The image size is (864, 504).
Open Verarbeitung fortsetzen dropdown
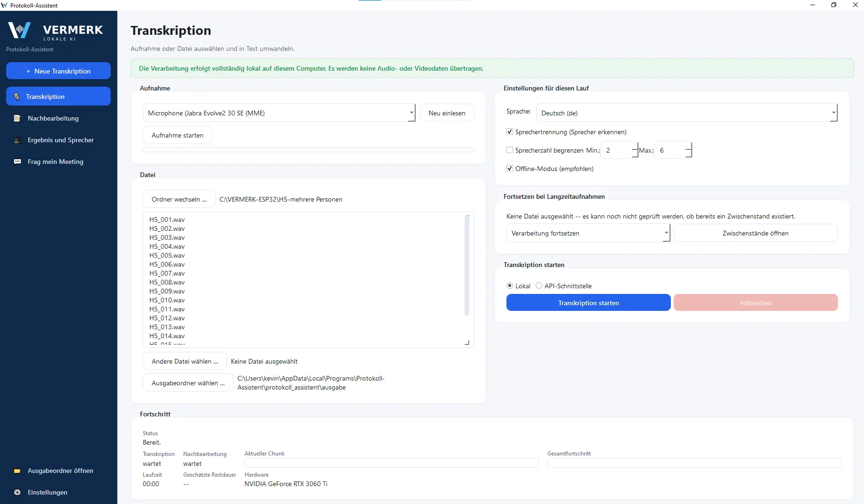(x=588, y=233)
